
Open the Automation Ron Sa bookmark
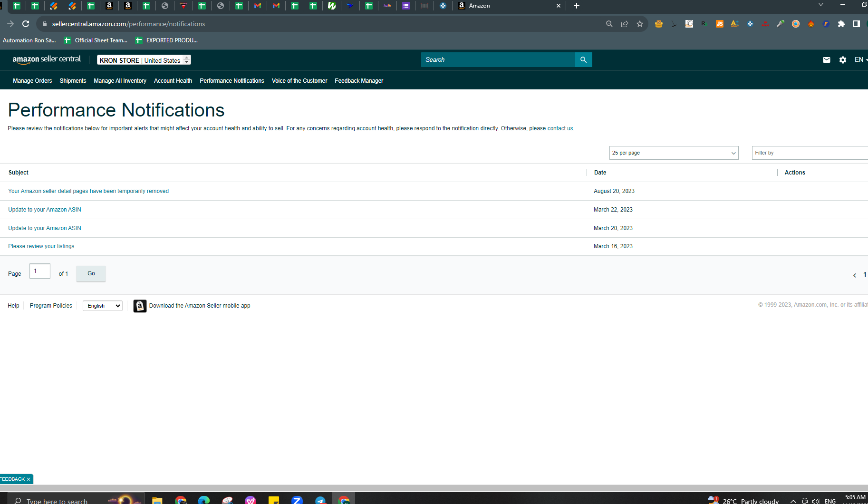[x=29, y=40]
